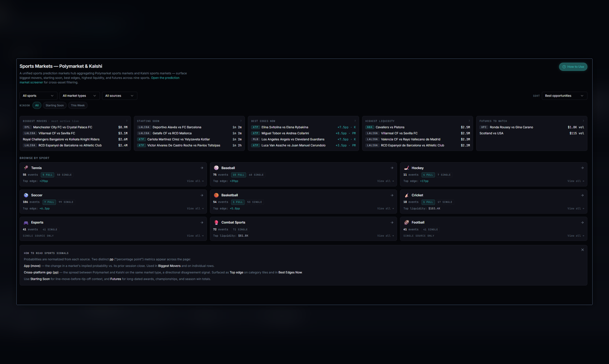Click View all in Combat Sports card
Screen dimensions: 609x364
(386, 236)
